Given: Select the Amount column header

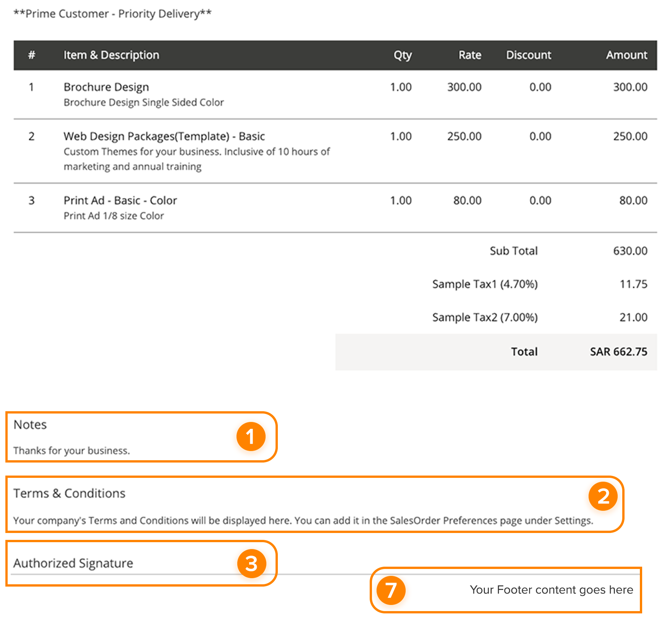Looking at the screenshot, I should [x=626, y=55].
